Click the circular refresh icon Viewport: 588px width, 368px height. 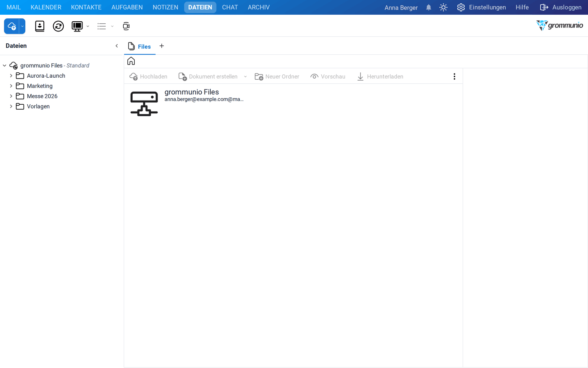pyautogui.click(x=58, y=26)
